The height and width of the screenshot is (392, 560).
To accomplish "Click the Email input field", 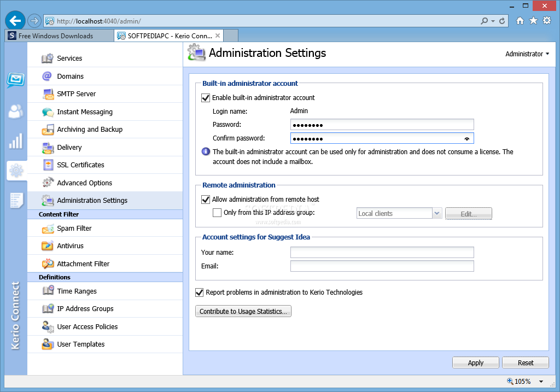I will [382, 266].
